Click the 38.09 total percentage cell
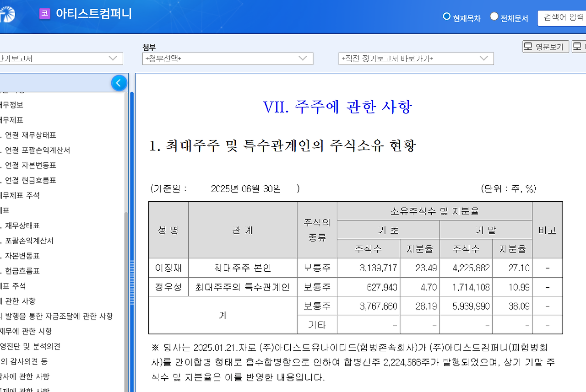Viewport: 586px width, 392px height. pyautogui.click(x=512, y=306)
